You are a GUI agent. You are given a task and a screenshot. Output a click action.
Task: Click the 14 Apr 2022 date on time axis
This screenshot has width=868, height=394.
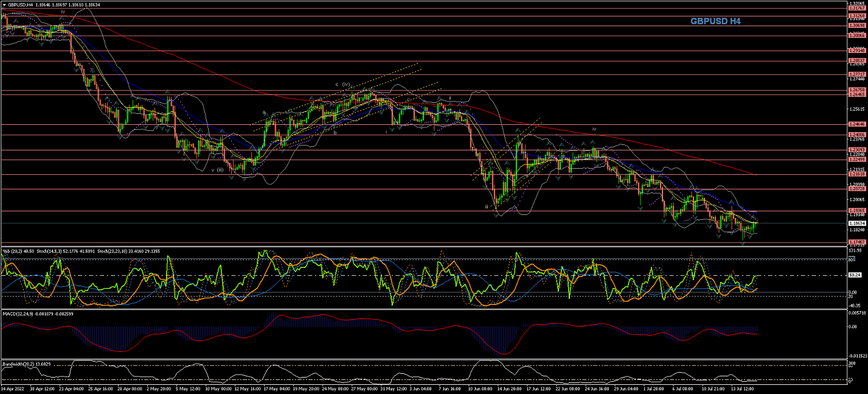[14, 387]
